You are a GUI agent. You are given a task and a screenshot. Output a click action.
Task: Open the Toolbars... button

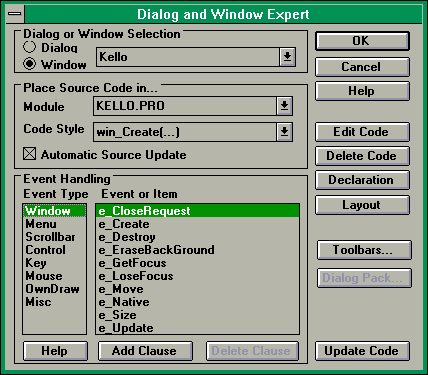pos(364,250)
